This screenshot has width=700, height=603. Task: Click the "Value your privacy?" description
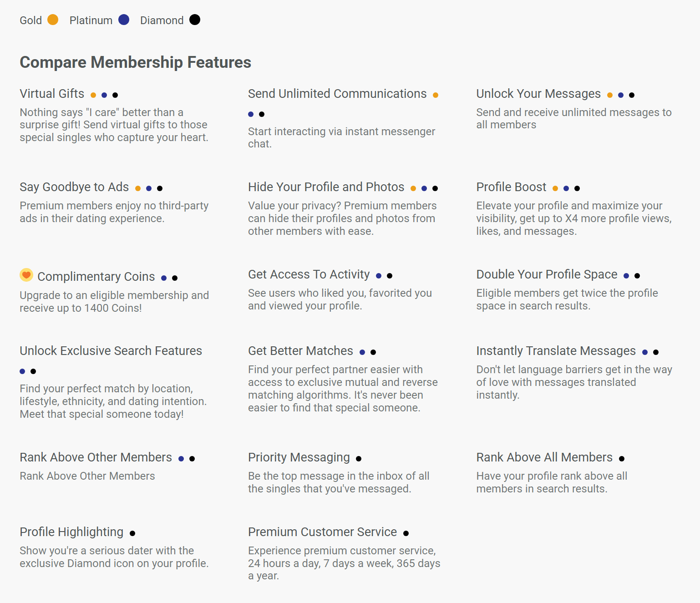coord(342,218)
